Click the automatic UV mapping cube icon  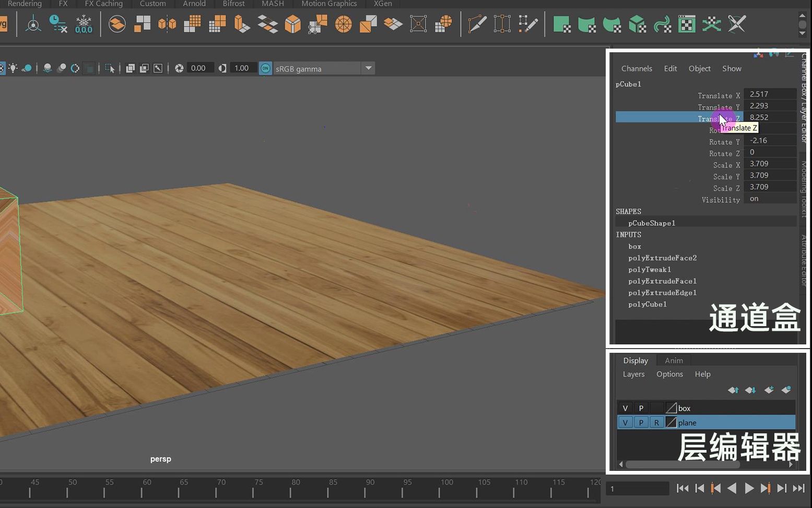click(x=637, y=24)
